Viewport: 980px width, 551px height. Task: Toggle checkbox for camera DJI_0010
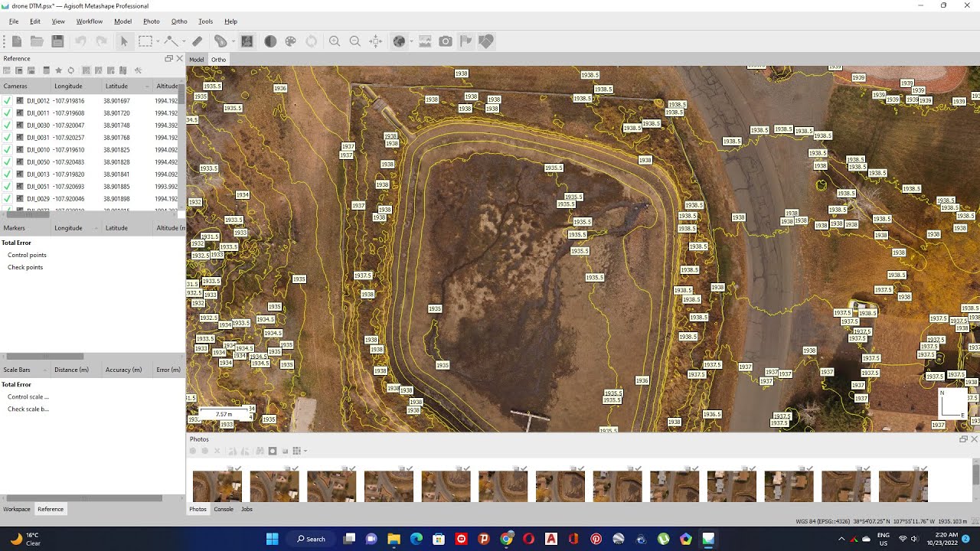[7, 150]
